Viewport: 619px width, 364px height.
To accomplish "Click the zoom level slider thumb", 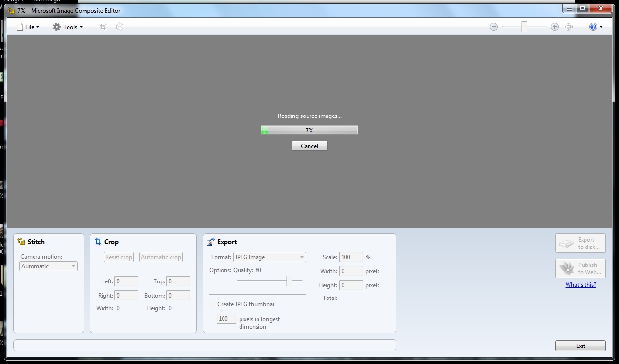I will [x=524, y=27].
